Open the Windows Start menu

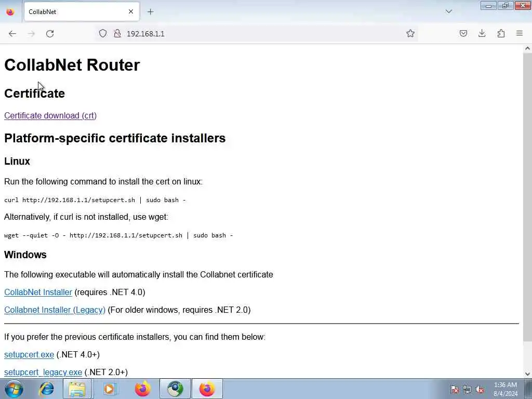point(14,389)
